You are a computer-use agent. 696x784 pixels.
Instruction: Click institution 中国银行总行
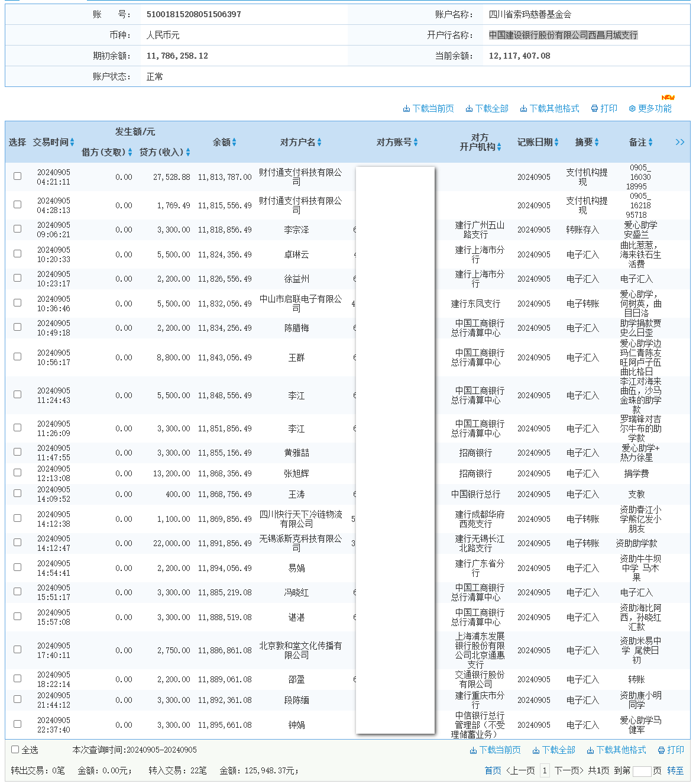pyautogui.click(x=475, y=494)
